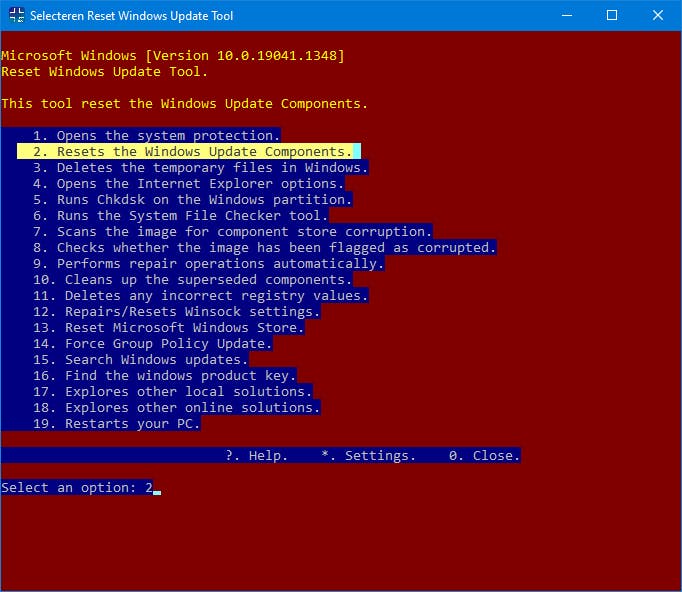The image size is (682, 592).
Task: Click option '9. Performs repair operations automatically.'
Action: 208,264
